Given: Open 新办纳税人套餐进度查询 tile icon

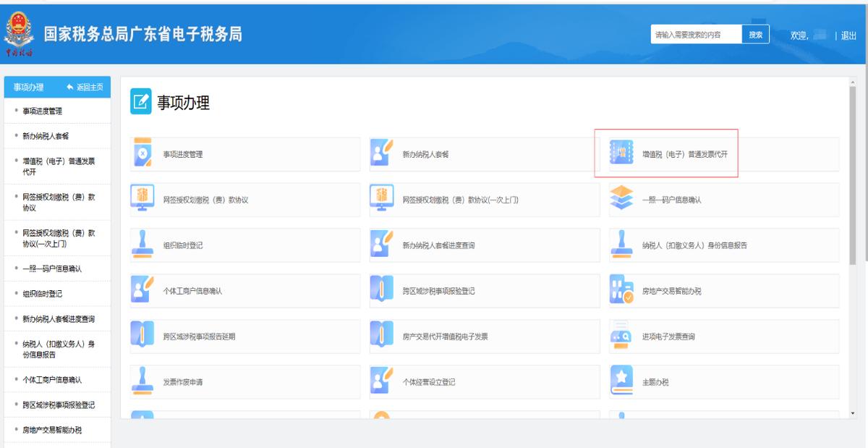Looking at the screenshot, I should pos(380,245).
